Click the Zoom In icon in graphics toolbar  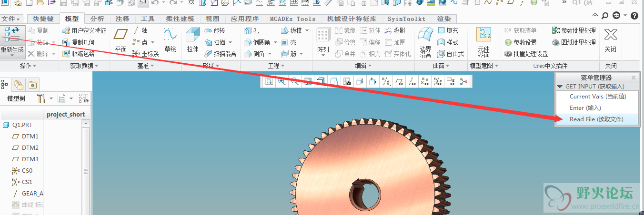(x=282, y=82)
